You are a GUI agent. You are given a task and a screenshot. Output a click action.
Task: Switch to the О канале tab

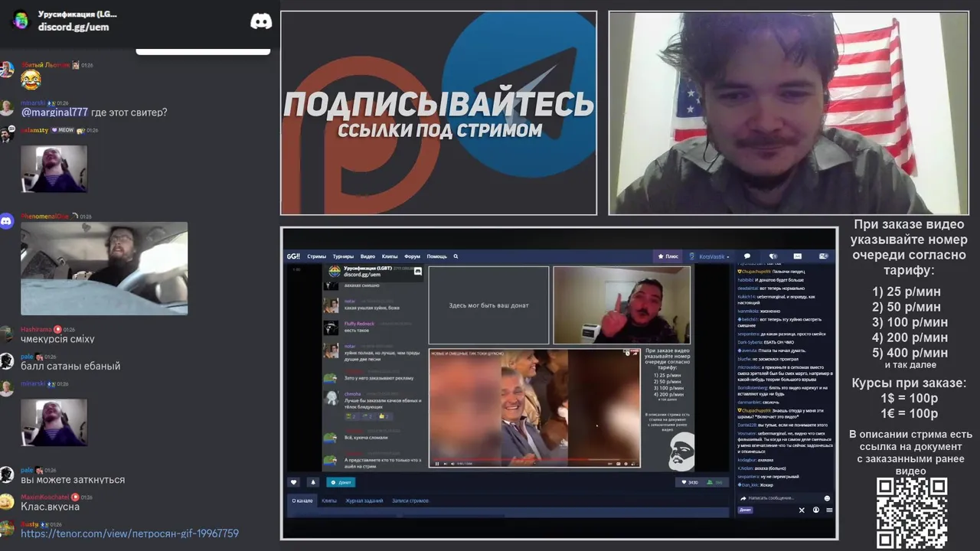[x=302, y=500]
